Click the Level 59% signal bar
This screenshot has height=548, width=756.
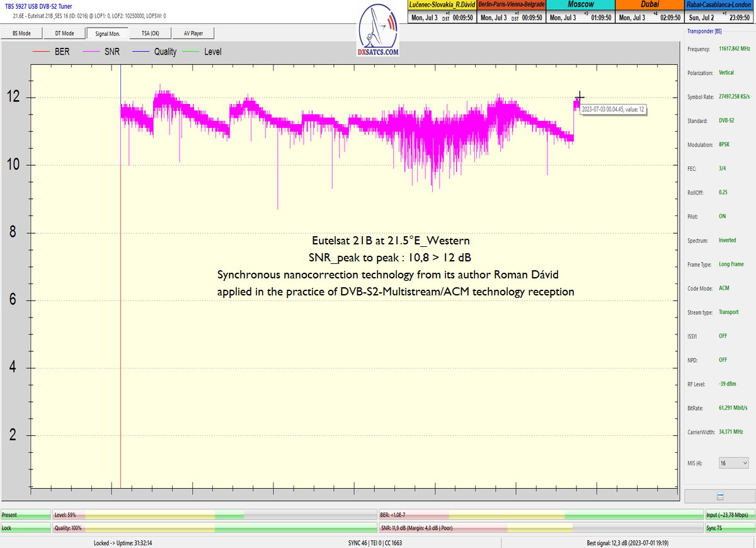214,515
